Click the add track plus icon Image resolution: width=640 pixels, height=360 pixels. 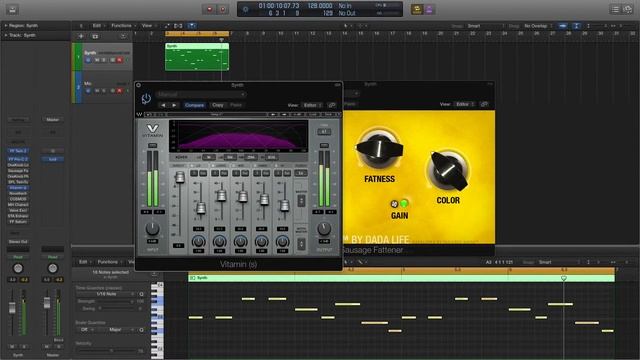pyautogui.click(x=81, y=36)
